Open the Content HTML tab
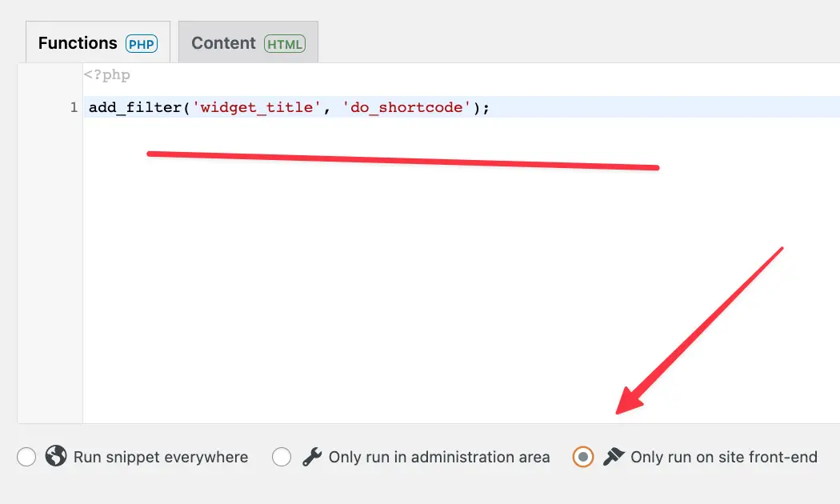Screen dimensions: 840x504 point(248,42)
